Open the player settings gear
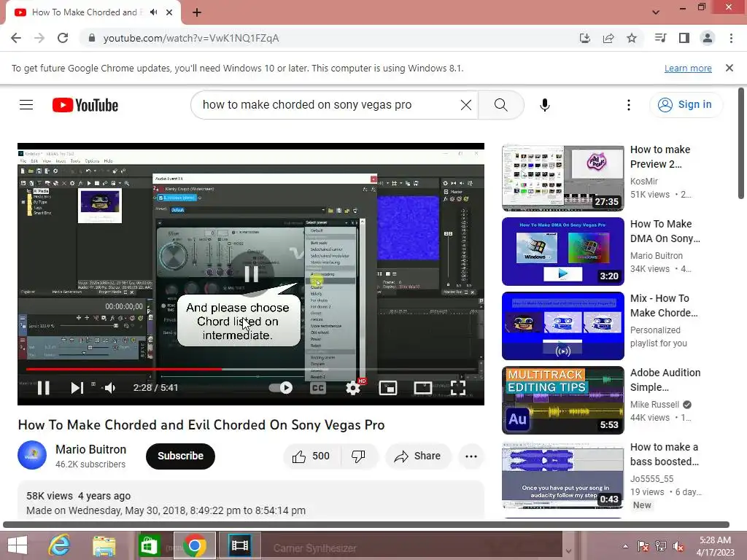747x560 pixels. point(353,388)
